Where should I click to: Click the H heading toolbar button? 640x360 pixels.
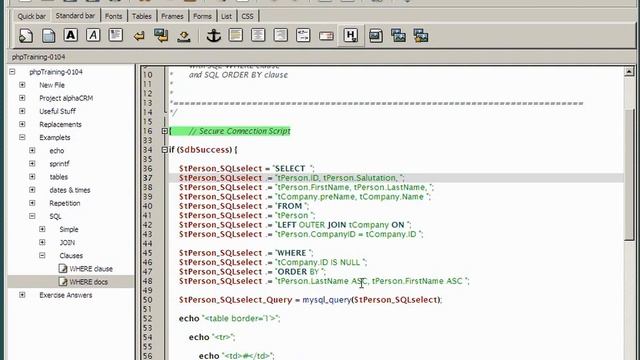click(x=351, y=36)
